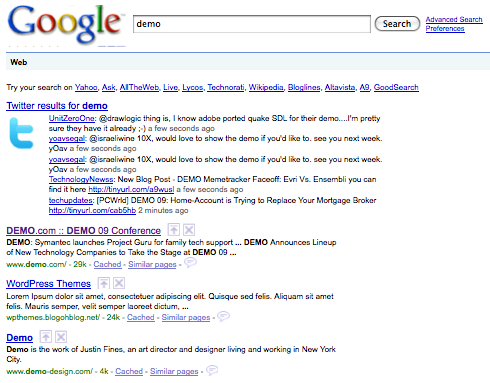
Task: Open techupdates Twitter profile
Action: [x=70, y=200]
